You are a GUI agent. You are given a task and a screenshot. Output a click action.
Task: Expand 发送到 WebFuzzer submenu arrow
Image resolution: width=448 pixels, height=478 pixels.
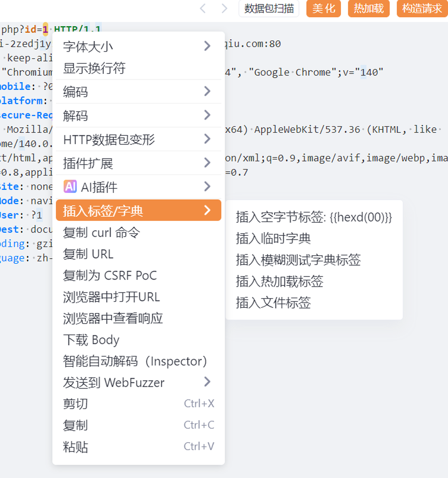point(207,382)
